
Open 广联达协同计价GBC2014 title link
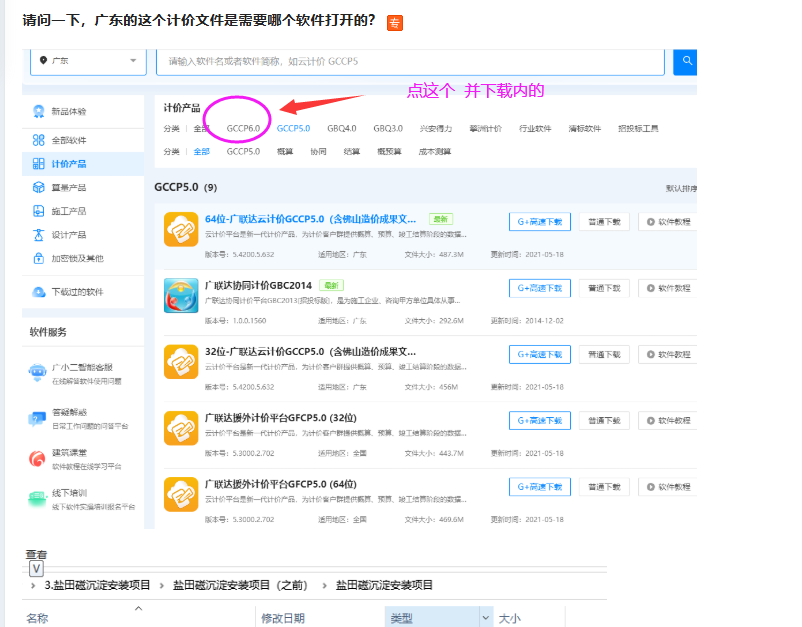[258, 285]
